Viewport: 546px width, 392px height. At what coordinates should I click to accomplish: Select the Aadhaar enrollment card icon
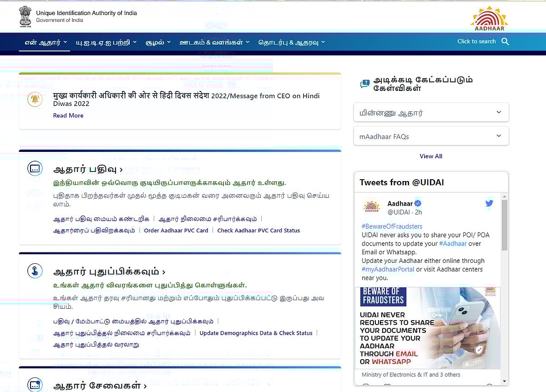(35, 168)
